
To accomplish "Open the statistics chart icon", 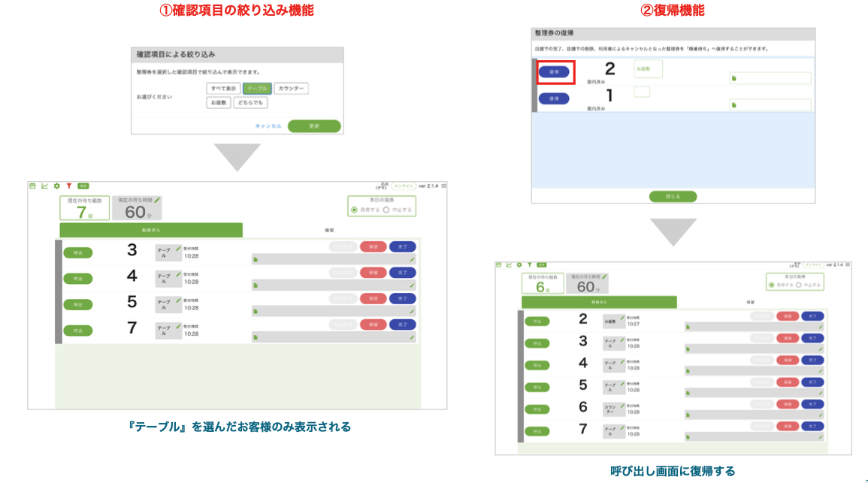I will (44, 186).
